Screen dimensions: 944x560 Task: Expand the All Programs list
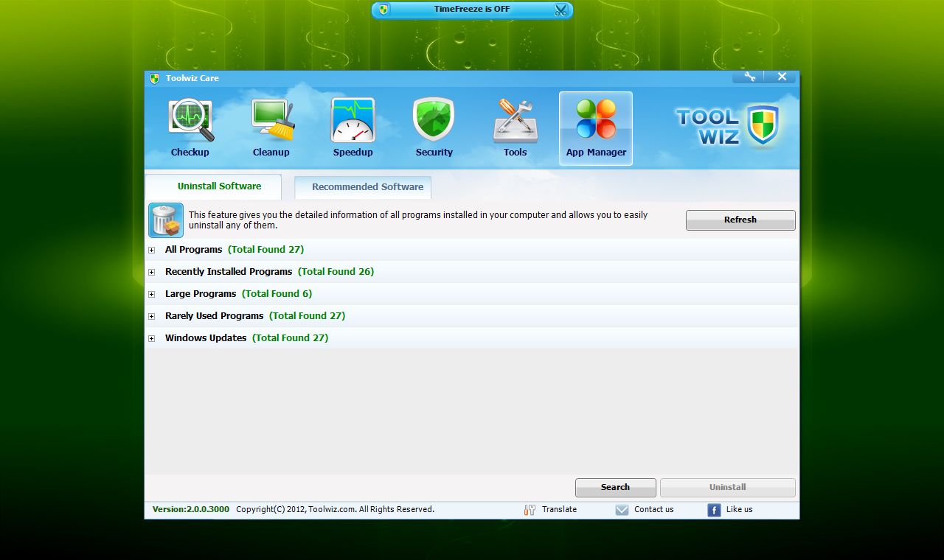coord(152,250)
